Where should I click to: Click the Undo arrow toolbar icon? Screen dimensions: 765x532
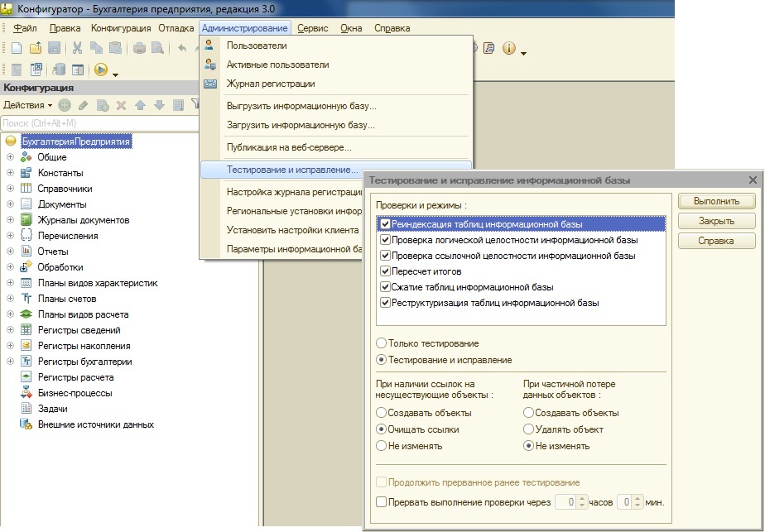pos(182,48)
